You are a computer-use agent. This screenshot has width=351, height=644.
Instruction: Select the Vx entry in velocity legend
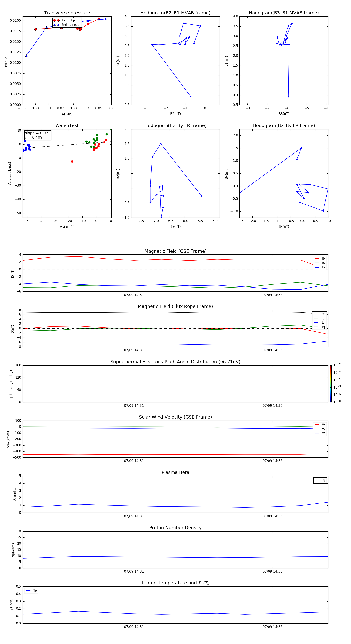pos(320,424)
